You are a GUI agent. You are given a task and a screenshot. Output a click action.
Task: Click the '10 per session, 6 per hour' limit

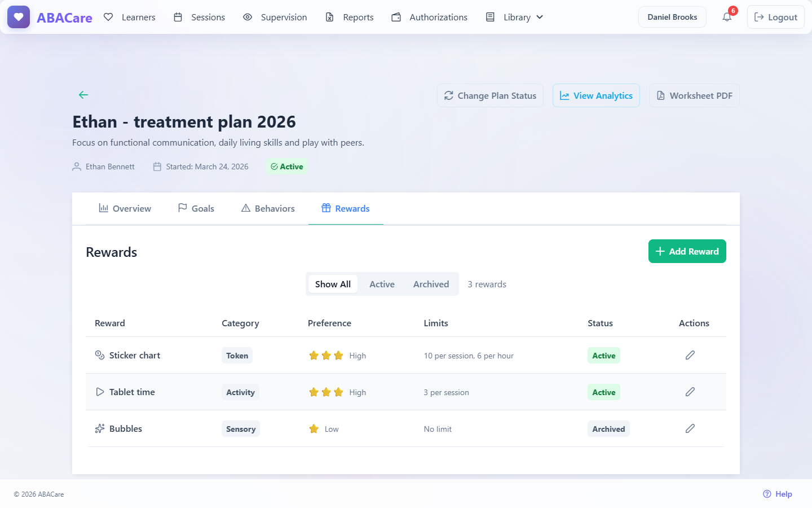(469, 356)
